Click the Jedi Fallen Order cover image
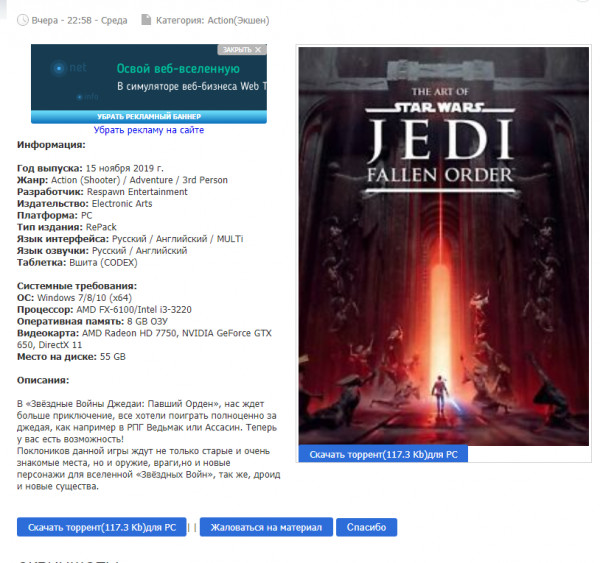This screenshot has height=563, width=600. pyautogui.click(x=443, y=246)
